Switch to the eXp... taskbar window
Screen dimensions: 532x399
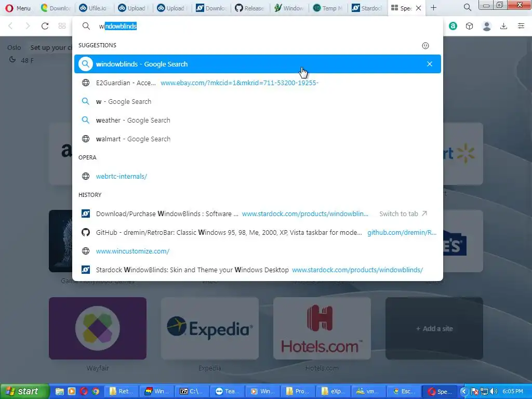[334, 391]
